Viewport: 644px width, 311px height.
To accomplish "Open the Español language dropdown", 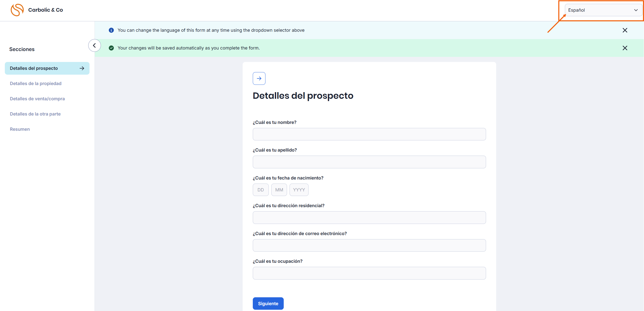I will [x=601, y=10].
